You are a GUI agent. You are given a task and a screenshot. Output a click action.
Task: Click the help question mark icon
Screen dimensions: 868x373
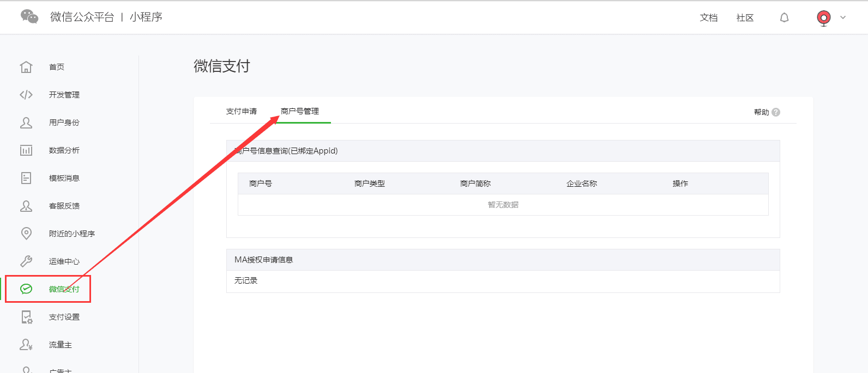tap(776, 112)
